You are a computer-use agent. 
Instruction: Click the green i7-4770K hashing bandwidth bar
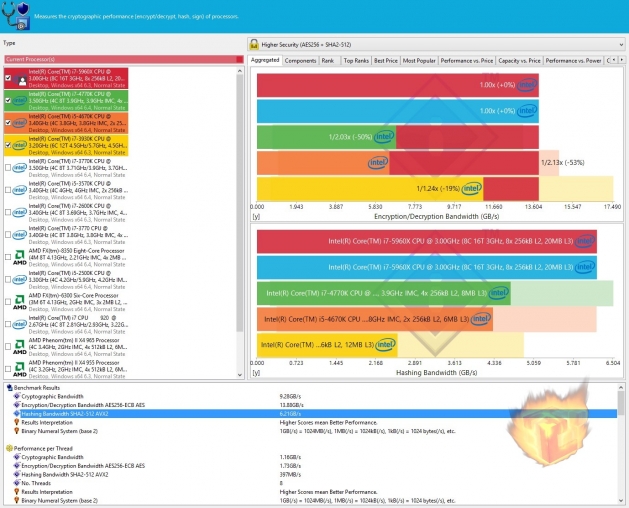[383, 293]
